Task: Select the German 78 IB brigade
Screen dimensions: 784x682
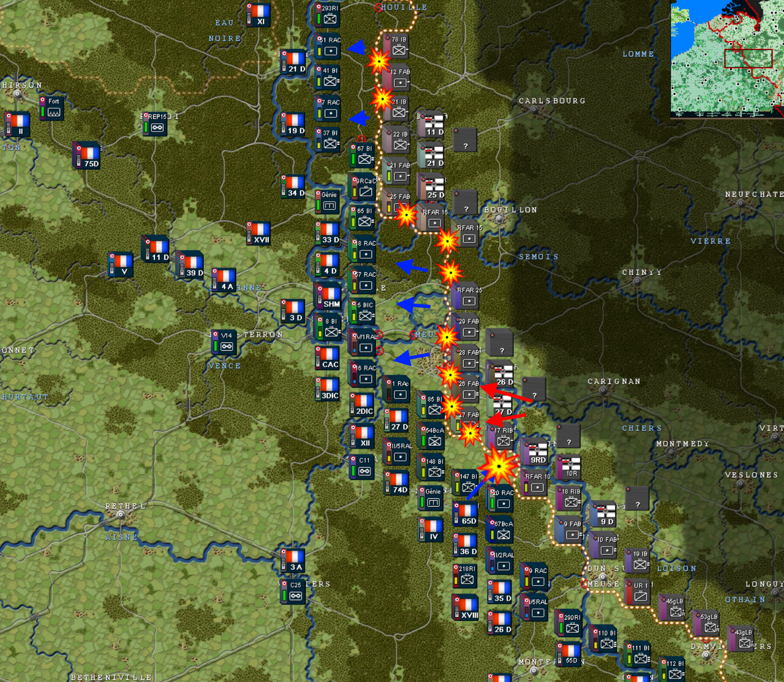Action: (x=397, y=46)
